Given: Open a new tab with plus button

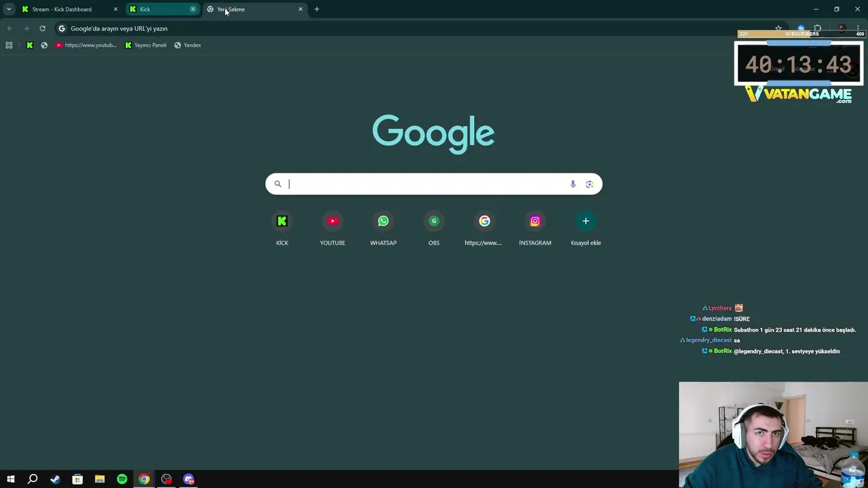Looking at the screenshot, I should [317, 9].
